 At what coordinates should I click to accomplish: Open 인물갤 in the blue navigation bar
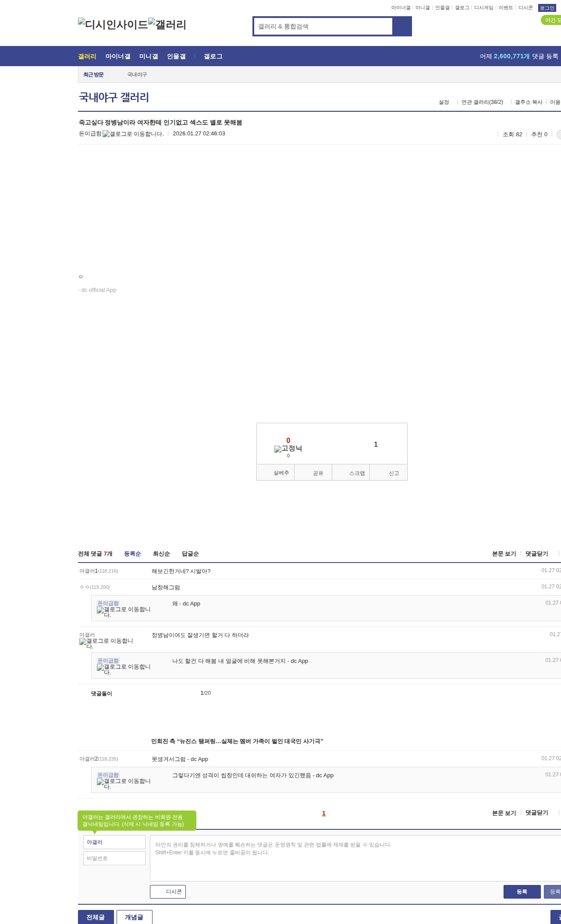(x=176, y=56)
